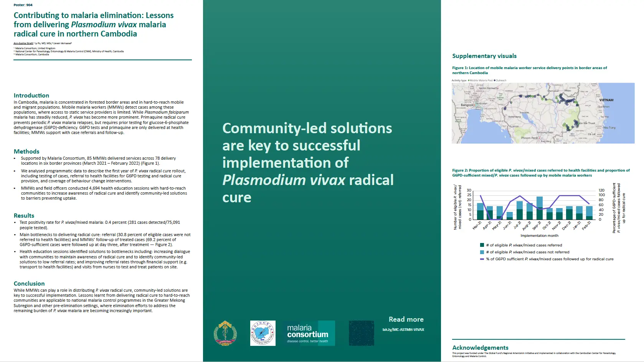Click the Test positivity rate bullet in Results
The width and height of the screenshot is (644, 362).
pos(100,225)
